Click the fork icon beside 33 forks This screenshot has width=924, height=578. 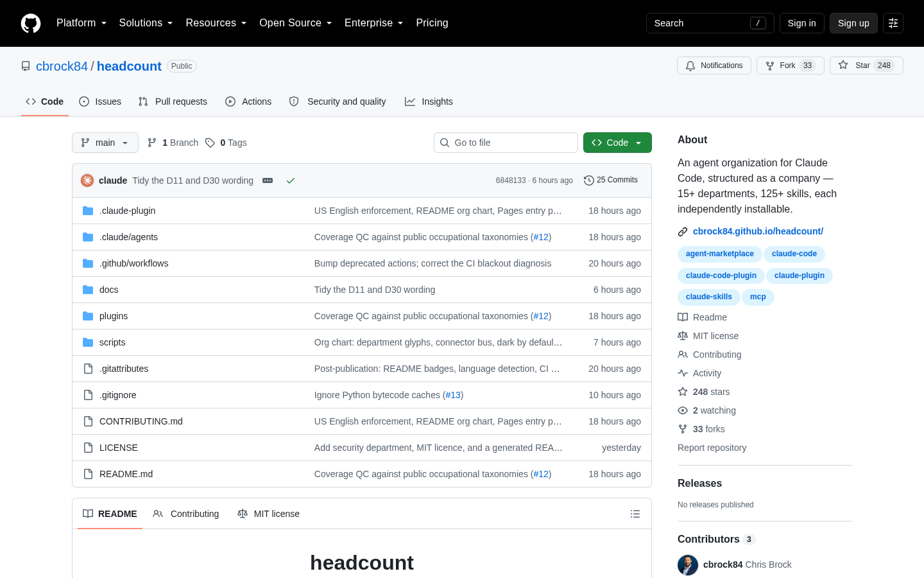(x=683, y=429)
